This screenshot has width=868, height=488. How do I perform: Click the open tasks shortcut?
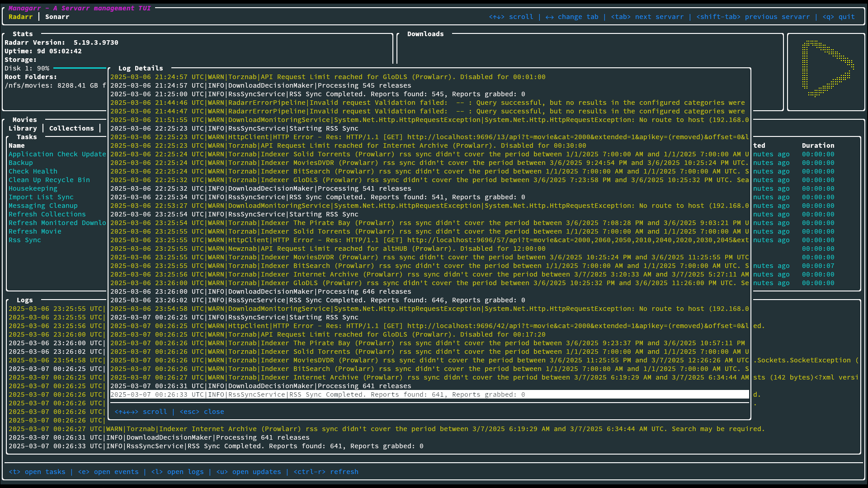37,472
